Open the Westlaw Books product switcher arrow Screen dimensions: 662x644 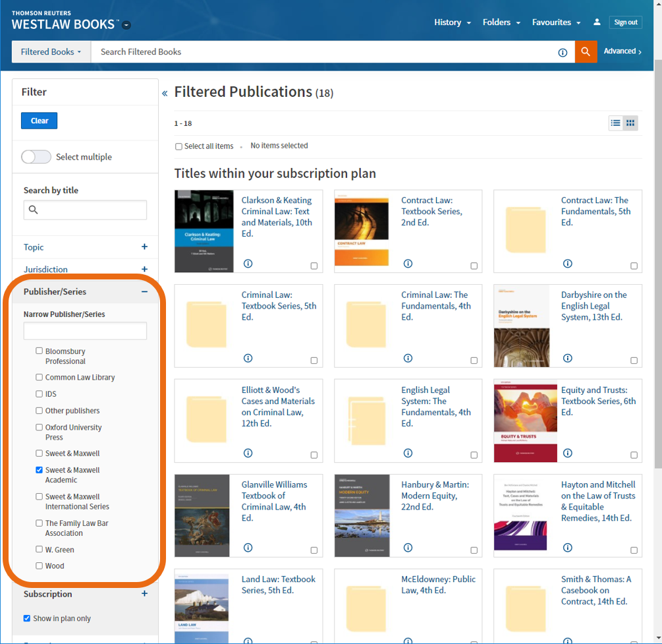(126, 26)
